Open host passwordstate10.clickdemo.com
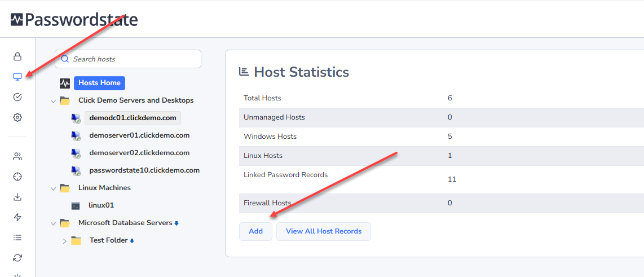644x277 pixels. (144, 170)
